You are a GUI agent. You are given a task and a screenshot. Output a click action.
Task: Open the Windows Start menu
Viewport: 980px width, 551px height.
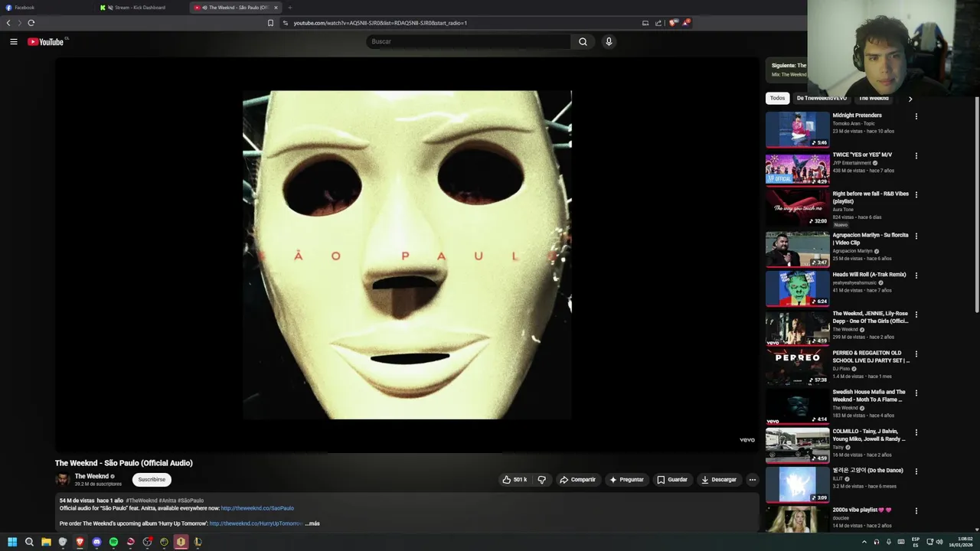point(12,542)
